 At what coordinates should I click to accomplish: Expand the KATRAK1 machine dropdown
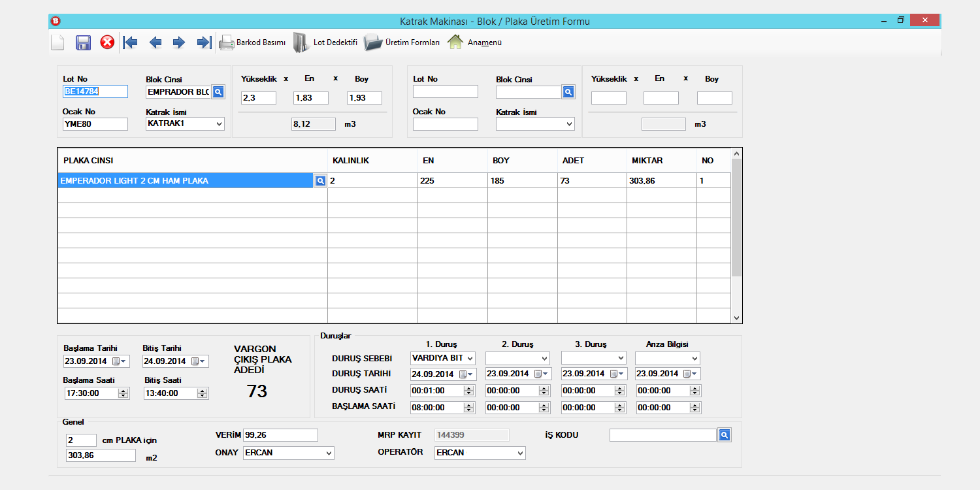pos(219,123)
